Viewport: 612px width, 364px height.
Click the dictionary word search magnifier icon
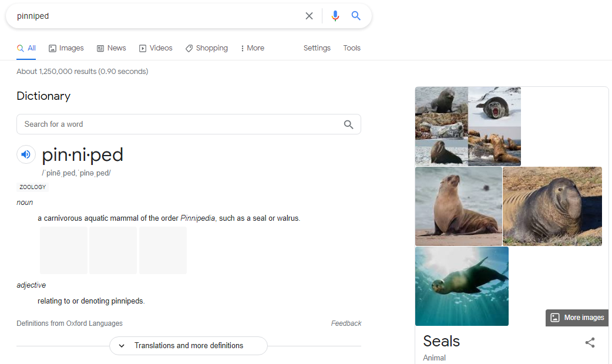(x=348, y=124)
